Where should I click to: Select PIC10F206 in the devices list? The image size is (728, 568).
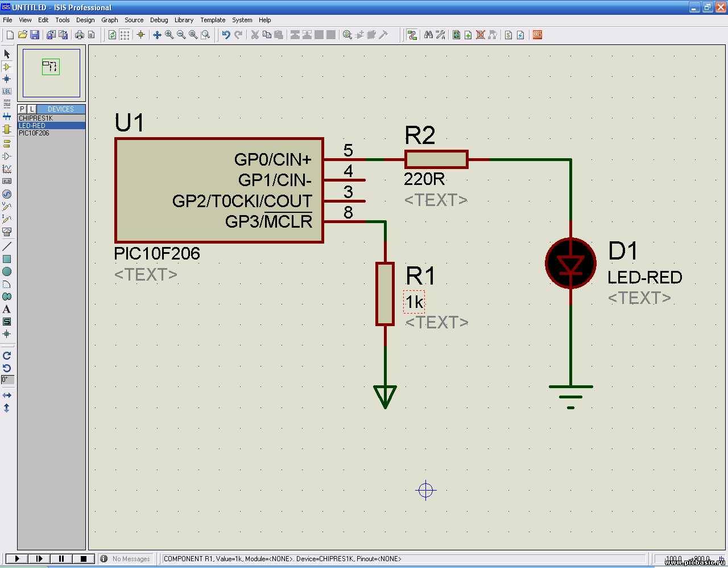pyautogui.click(x=51, y=133)
